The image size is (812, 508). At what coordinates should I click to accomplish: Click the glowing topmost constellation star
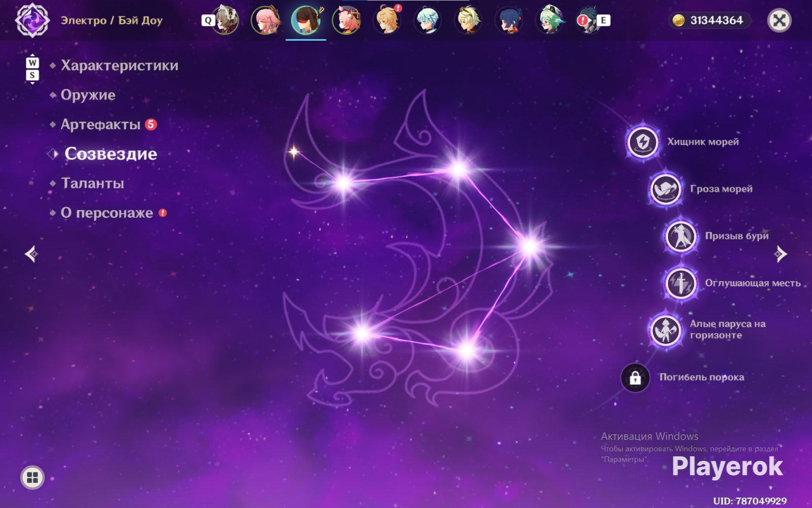tap(459, 168)
